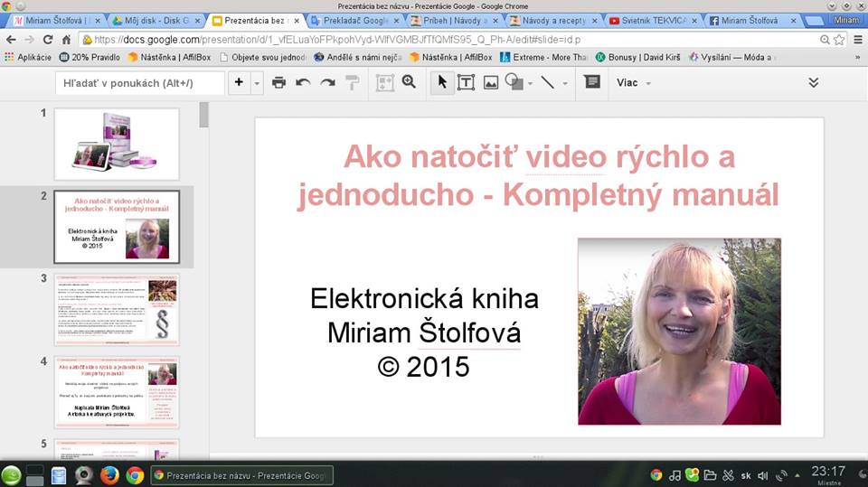This screenshot has height=487, width=868.
Task: Click the sk keyboard layout indicator
Action: pyautogui.click(x=746, y=475)
